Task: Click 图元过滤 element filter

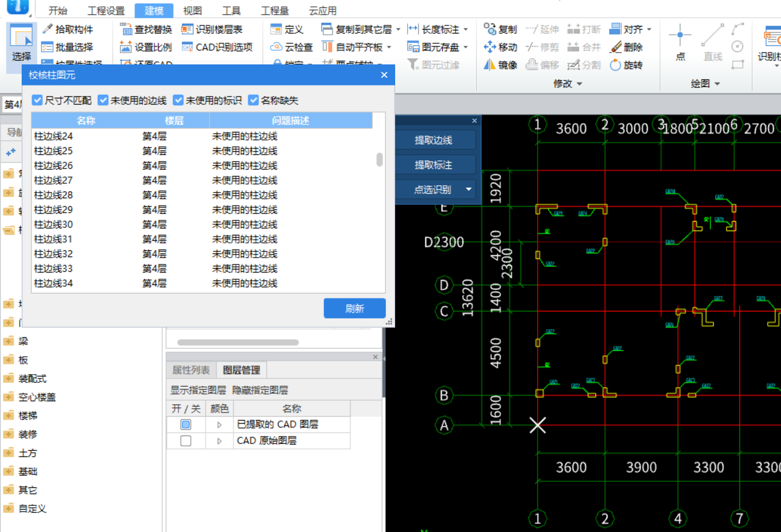Action: [433, 64]
